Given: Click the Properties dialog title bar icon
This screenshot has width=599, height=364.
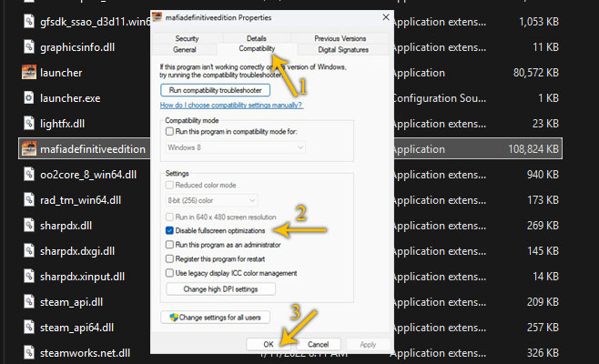Looking at the screenshot, I should pos(157,17).
